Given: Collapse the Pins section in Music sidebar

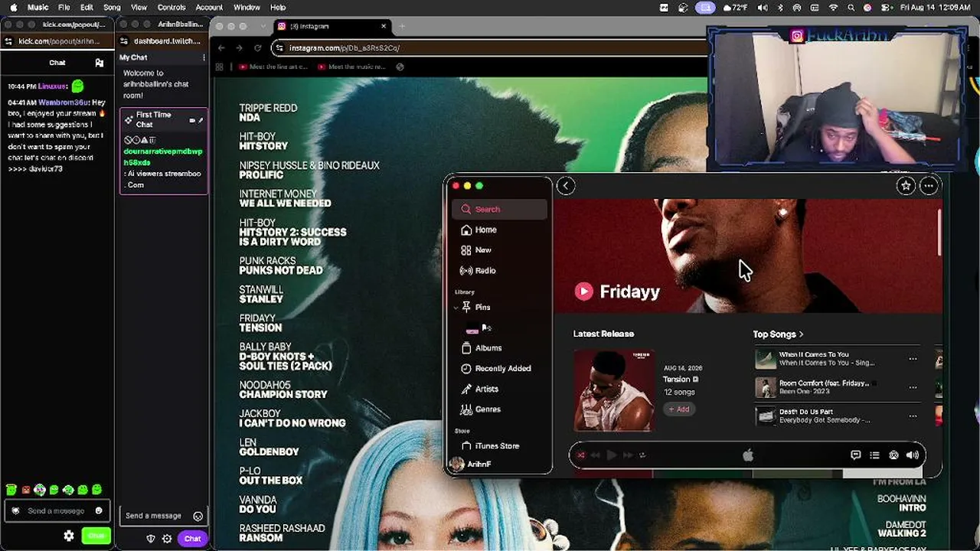Looking at the screenshot, I should pyautogui.click(x=456, y=308).
